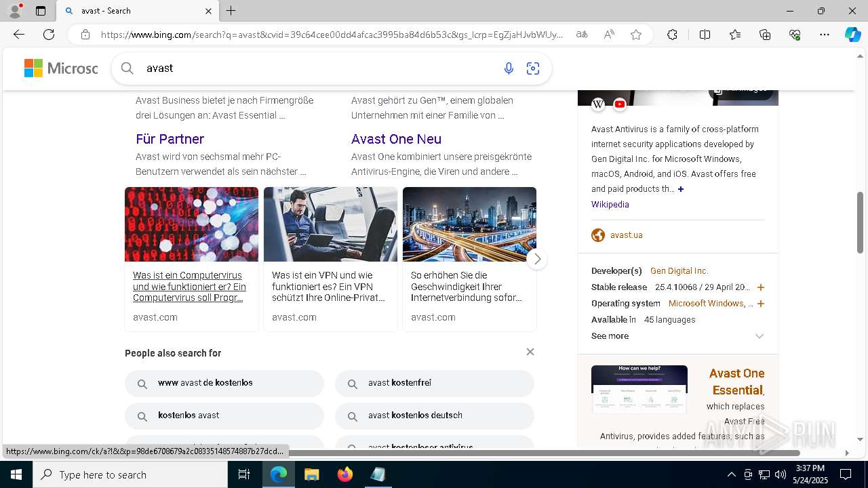
Task: Search kostenlos avast suggestion
Action: point(224,416)
